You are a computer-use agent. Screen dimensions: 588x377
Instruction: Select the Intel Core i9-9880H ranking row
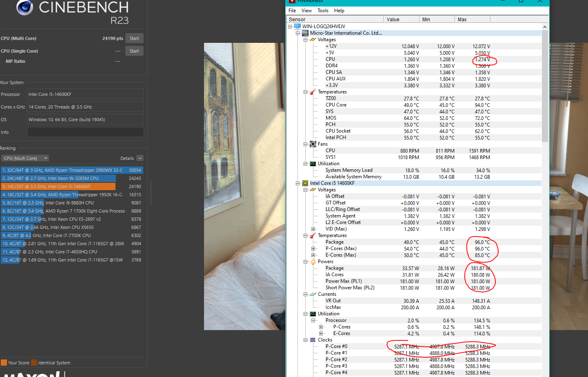(x=72, y=203)
